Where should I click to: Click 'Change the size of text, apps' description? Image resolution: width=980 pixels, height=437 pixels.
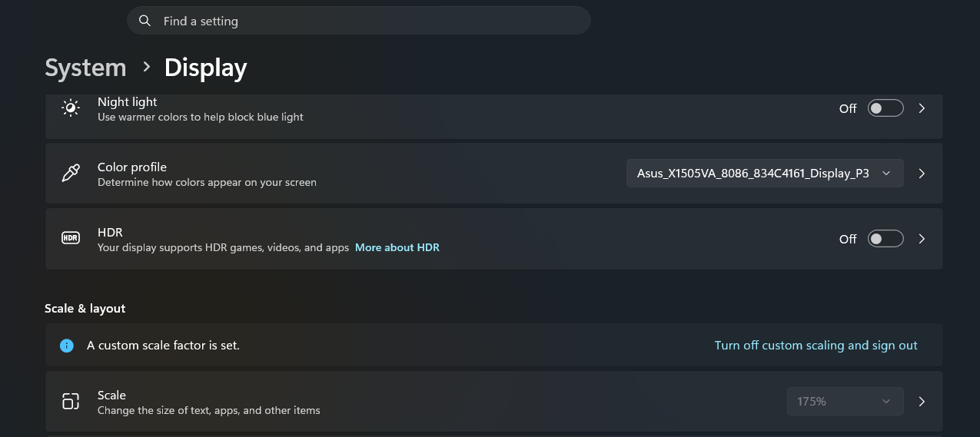(x=209, y=410)
